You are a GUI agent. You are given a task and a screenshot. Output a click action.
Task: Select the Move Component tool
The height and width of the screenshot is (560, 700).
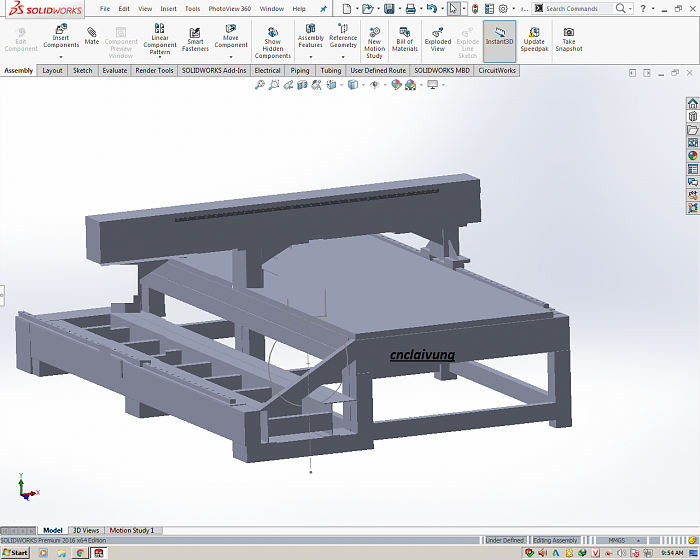coord(231,36)
